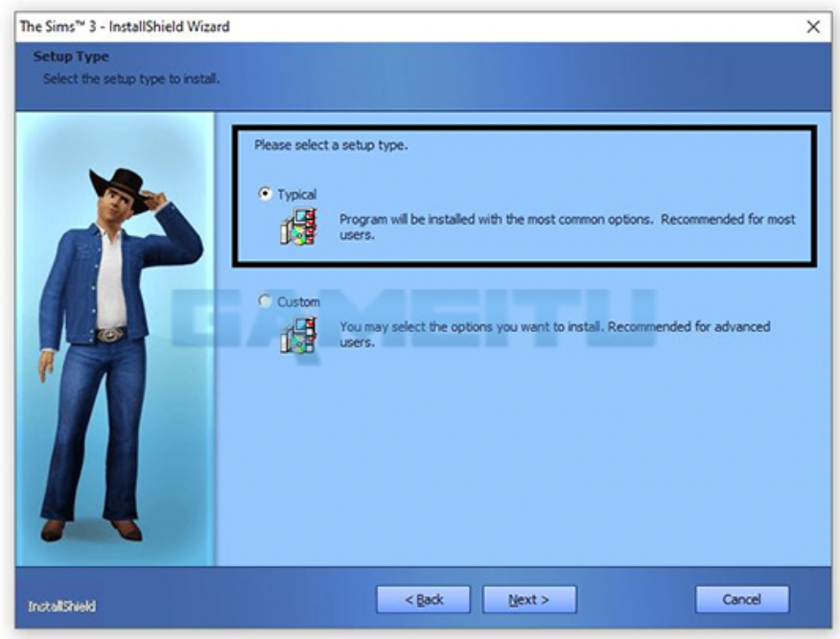Click the Sims 3 InstallShield Wizard title bar
Viewport: 840px width, 639px height.
408,26
